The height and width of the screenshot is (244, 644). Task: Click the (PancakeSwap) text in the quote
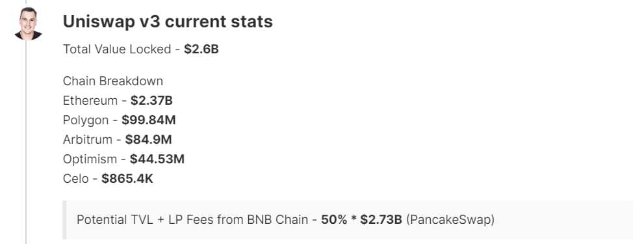coord(450,220)
